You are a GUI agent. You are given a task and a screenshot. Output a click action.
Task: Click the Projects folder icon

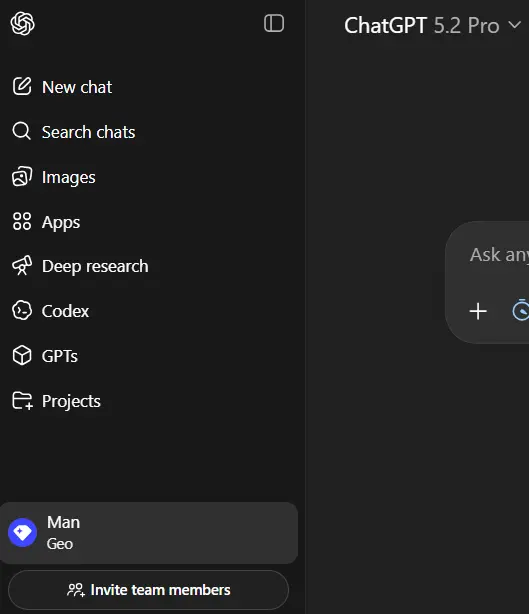click(22, 401)
